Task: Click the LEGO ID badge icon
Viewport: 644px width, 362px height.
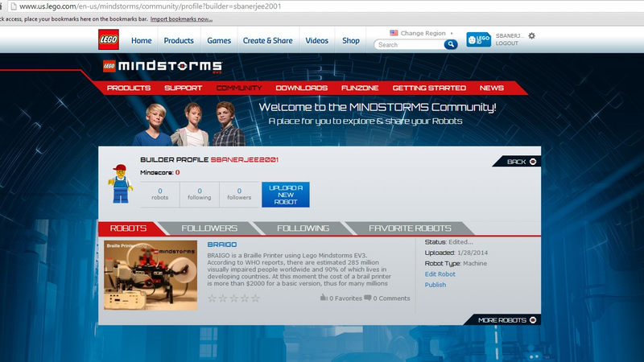Action: pos(478,39)
